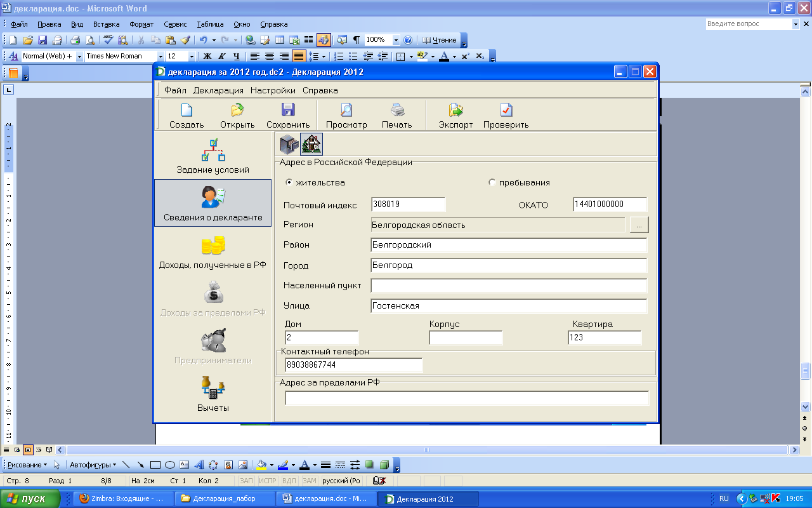Click Open folder icon in Word toolbar
This screenshot has height=508, width=812.
(28, 40)
